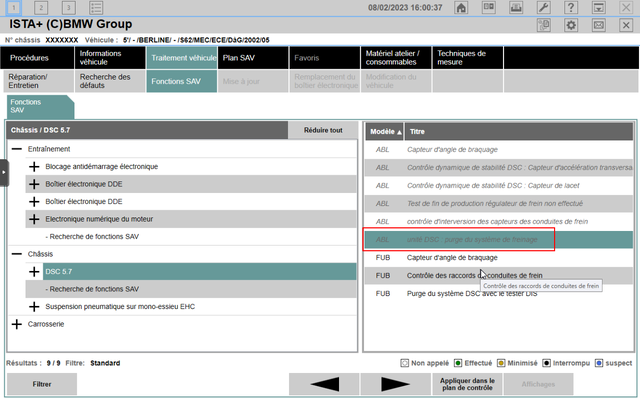Select the Effectué legend indicator
Viewport: 640px width, 399px height.
[x=458, y=363]
